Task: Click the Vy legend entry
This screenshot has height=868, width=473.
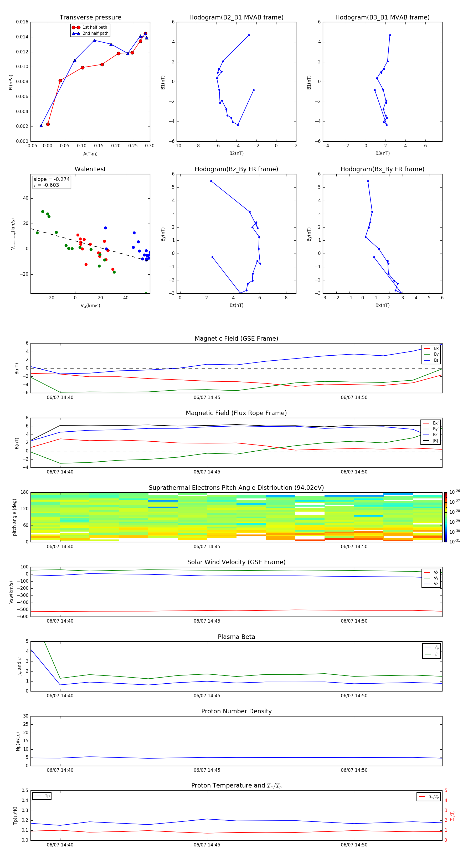Action: coord(431,578)
